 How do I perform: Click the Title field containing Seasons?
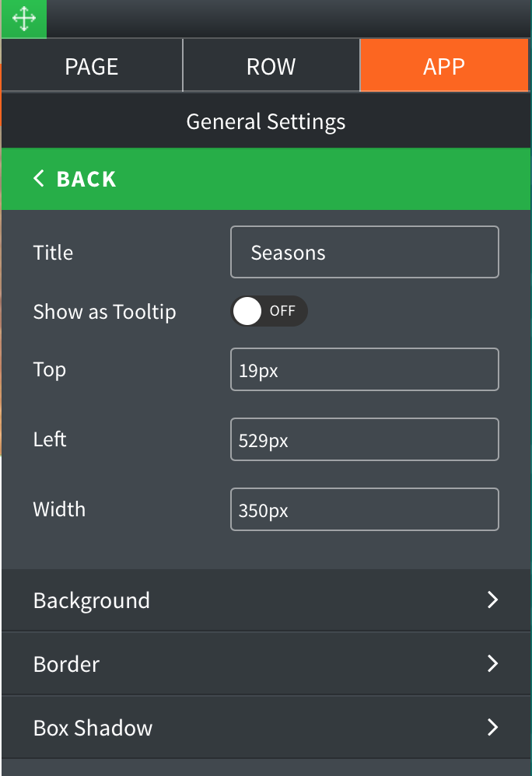coord(364,252)
